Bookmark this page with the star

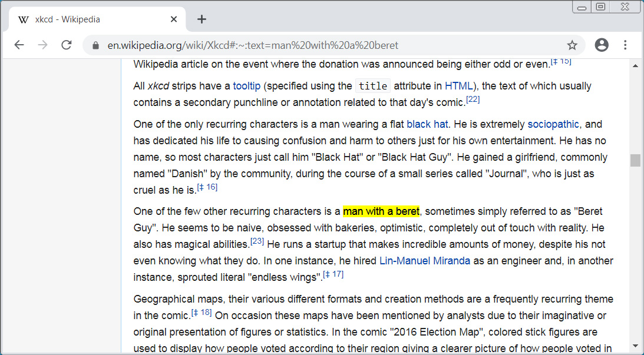click(x=572, y=45)
